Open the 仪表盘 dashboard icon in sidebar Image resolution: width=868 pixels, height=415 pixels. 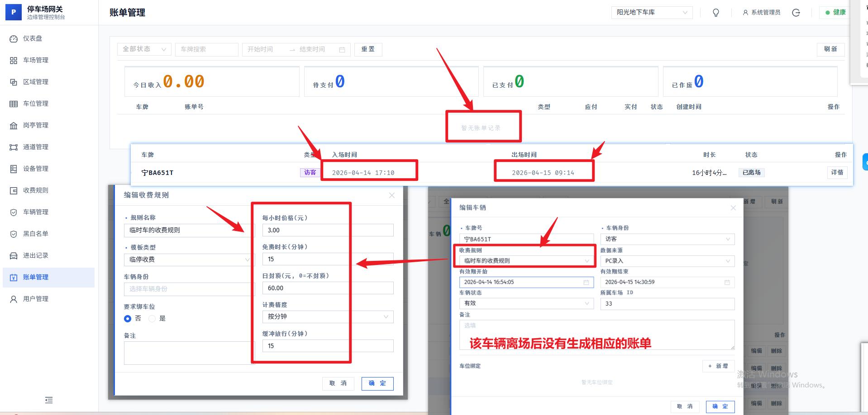click(x=14, y=38)
